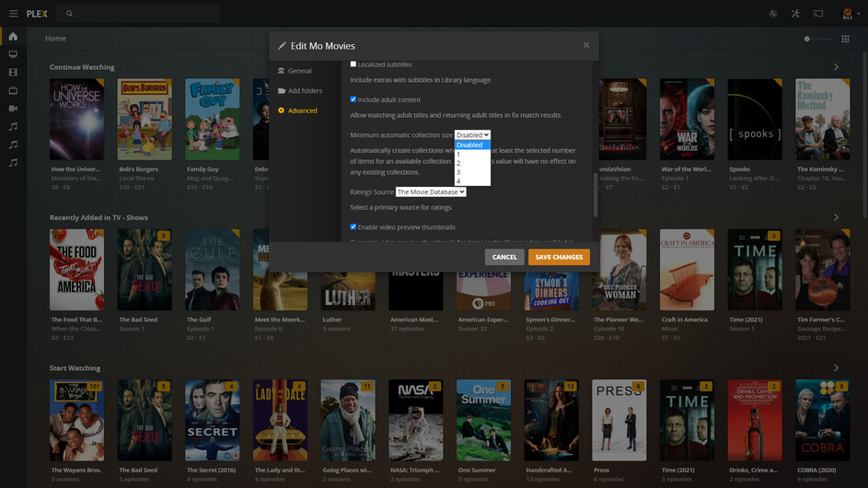868x488 pixels.
Task: Click the pencil edit icon in dialog title
Action: pos(282,46)
